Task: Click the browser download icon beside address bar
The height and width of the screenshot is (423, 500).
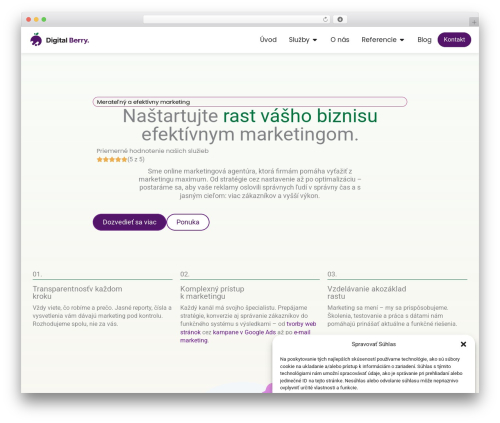Action: click(340, 19)
